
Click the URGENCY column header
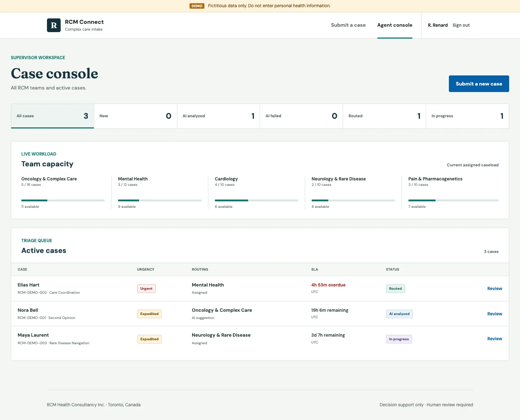pos(146,270)
